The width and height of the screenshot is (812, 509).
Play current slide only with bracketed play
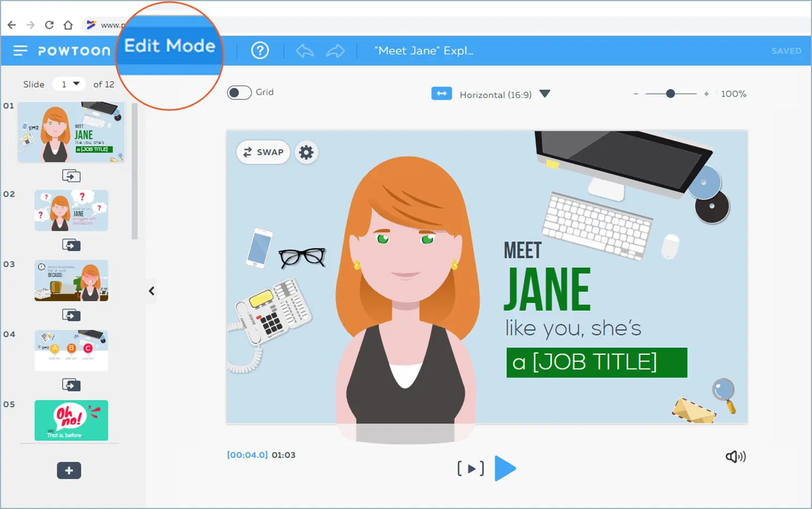[470, 469]
